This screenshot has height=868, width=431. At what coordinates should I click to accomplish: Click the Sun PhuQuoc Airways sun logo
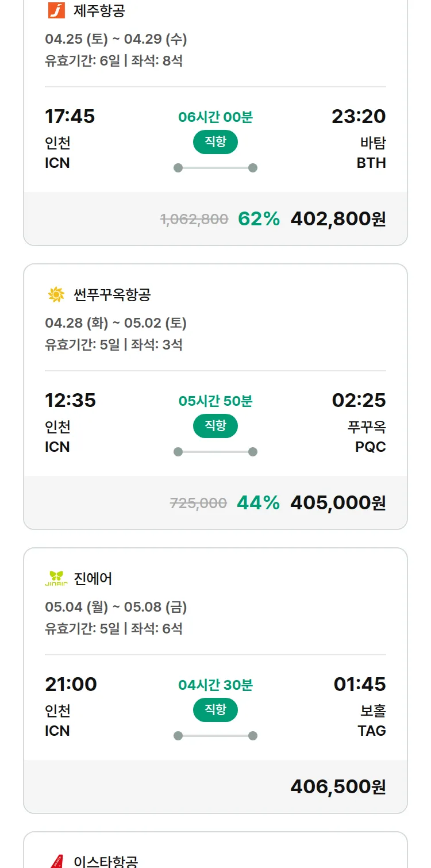point(56,295)
